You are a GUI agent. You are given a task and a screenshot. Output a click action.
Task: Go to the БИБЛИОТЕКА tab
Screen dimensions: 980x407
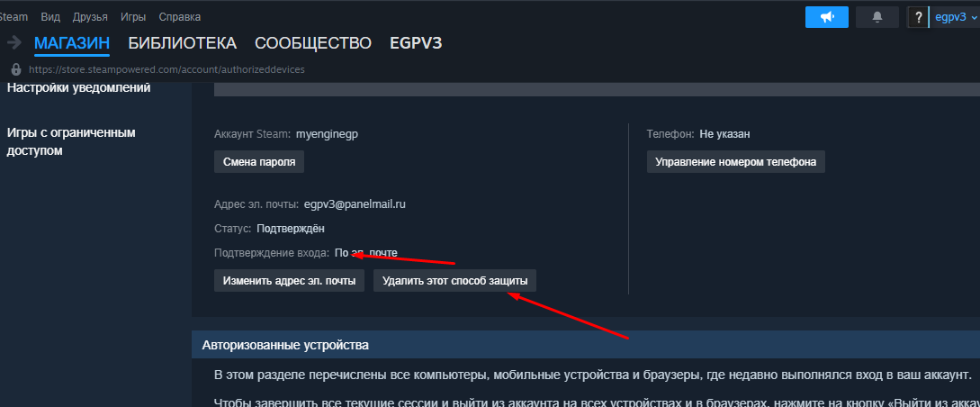(x=182, y=43)
